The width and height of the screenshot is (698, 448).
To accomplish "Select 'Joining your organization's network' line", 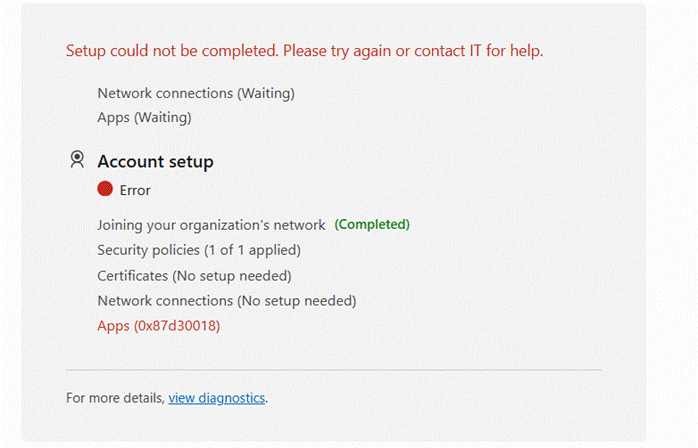I will point(211,225).
